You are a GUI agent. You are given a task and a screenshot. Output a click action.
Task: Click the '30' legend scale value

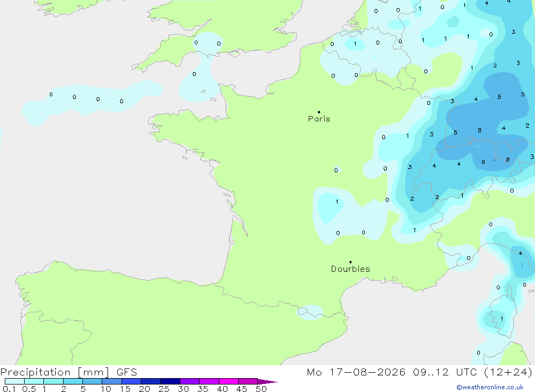point(183,389)
